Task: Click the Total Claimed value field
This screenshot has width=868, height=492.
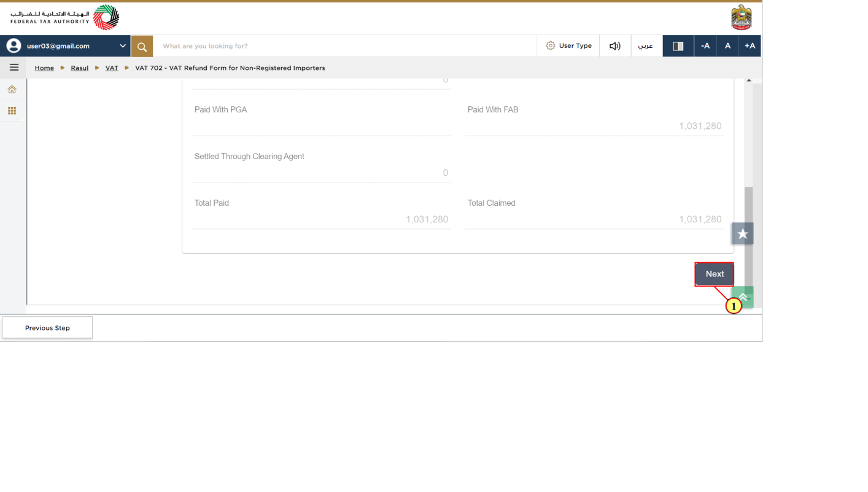Action: pos(594,219)
